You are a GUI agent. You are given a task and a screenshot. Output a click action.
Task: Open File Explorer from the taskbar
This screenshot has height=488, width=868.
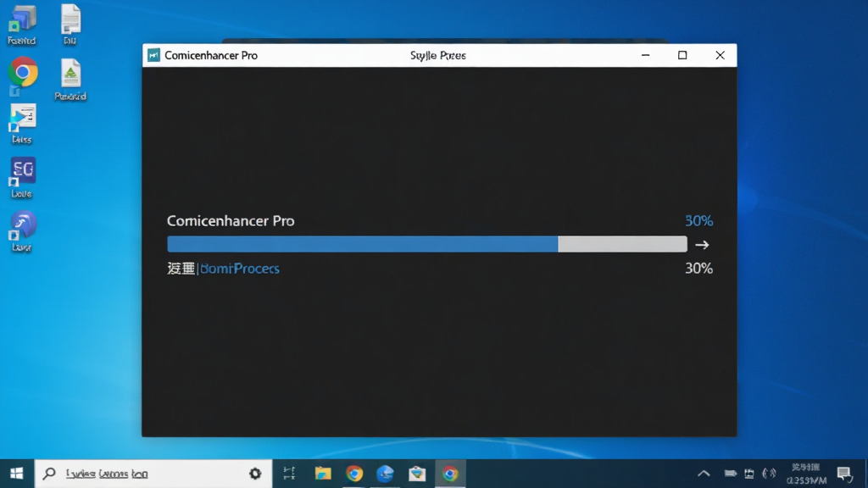point(323,473)
